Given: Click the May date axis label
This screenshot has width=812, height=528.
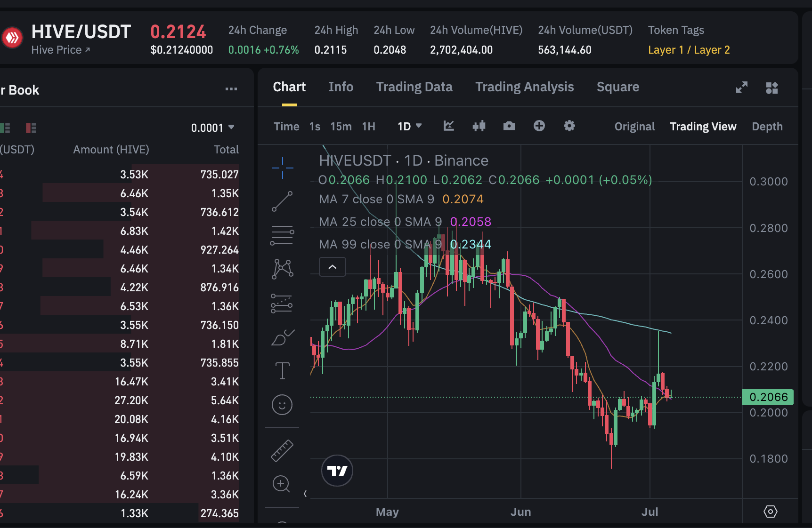Looking at the screenshot, I should (x=387, y=512).
